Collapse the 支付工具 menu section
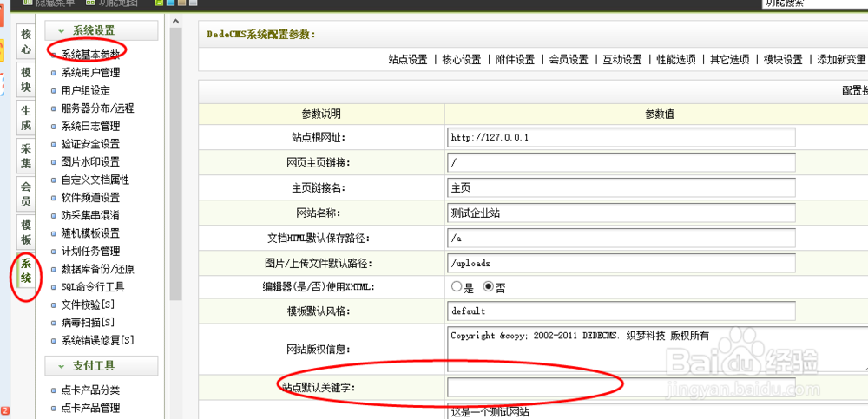This screenshot has width=868, height=419. [102, 366]
